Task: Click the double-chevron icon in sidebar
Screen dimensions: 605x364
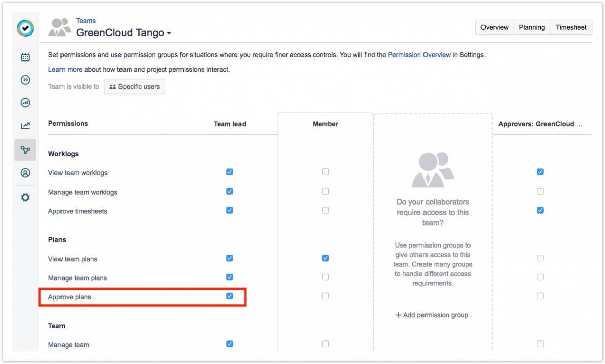Action: pyautogui.click(x=25, y=80)
